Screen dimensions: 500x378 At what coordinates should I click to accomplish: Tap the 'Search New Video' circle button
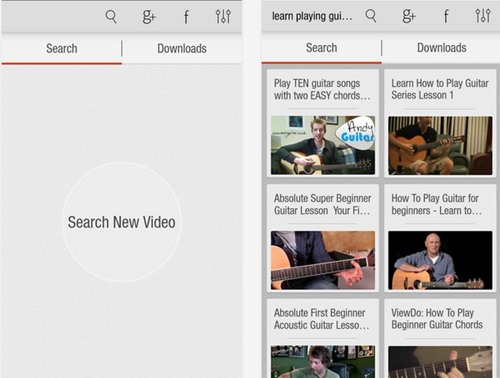tap(122, 222)
